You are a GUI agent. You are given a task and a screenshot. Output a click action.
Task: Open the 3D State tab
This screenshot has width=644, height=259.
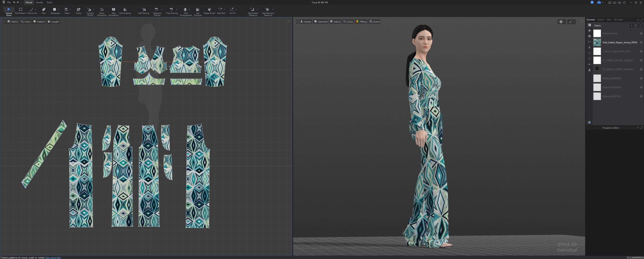pos(618,20)
